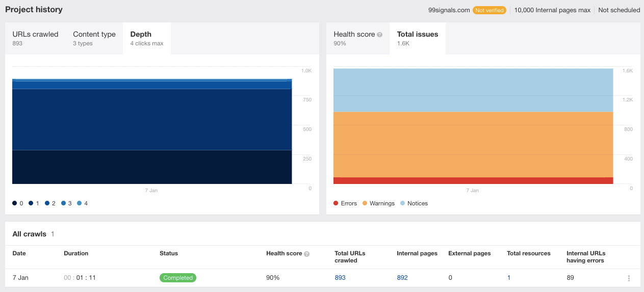Hide Errors series in issues chart legend

(345, 203)
